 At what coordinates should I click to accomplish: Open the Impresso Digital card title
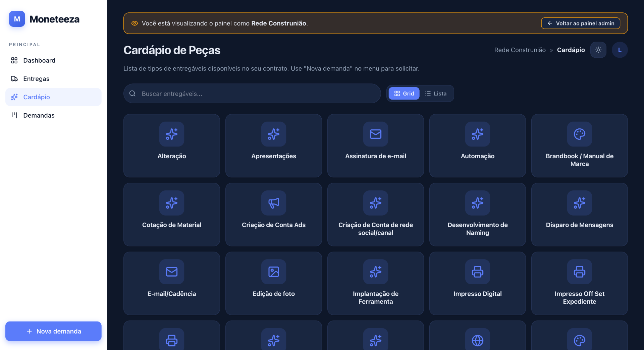[478, 294]
